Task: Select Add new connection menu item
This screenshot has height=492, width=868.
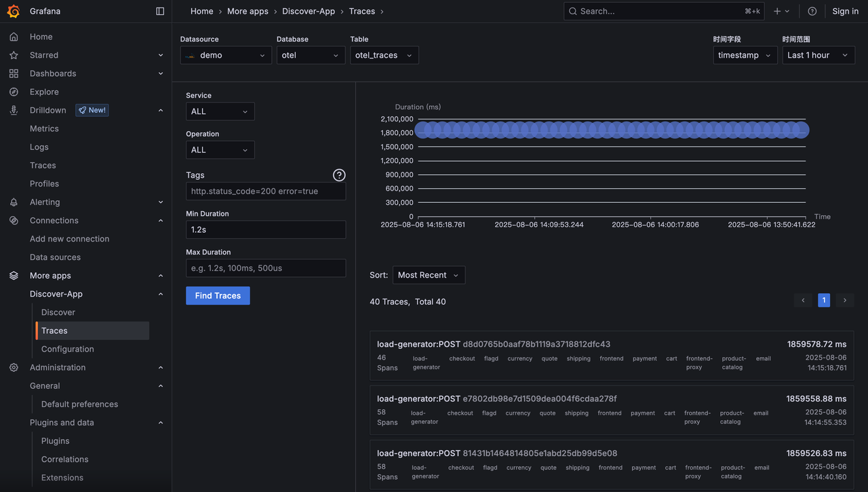Action: tap(69, 239)
